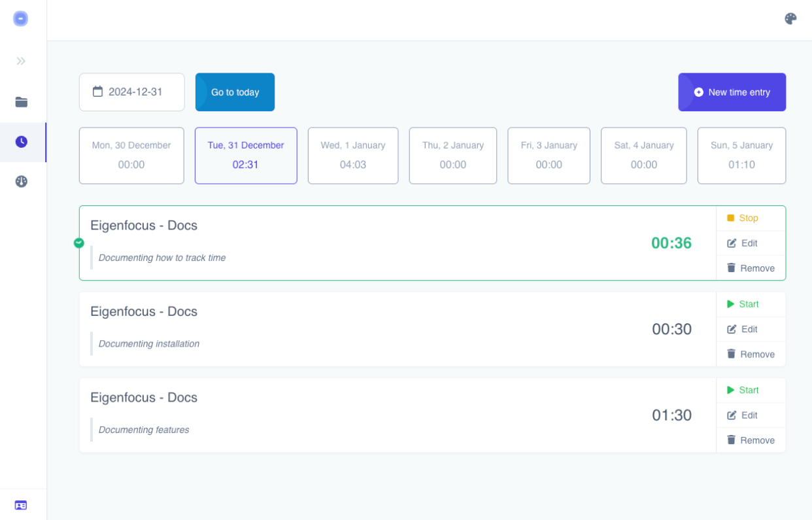The width and height of the screenshot is (812, 520).
Task: Expand the sidebar with double chevron
Action: tap(21, 61)
